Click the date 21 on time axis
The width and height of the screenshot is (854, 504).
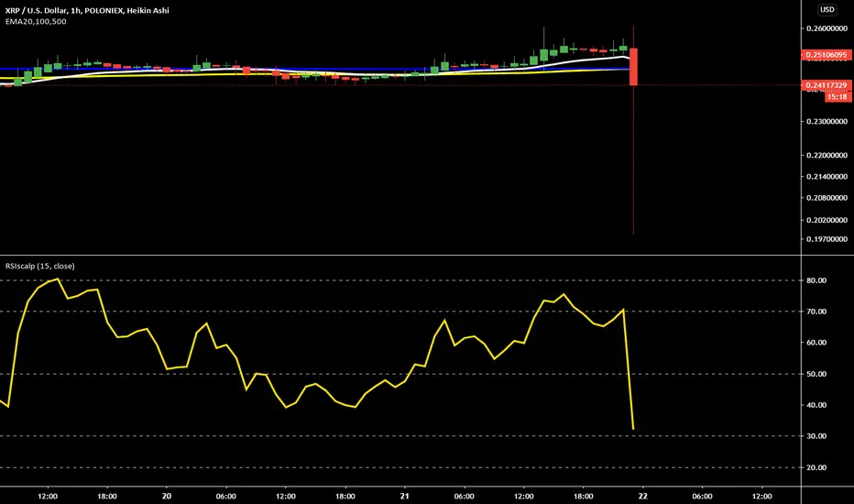[x=404, y=497]
